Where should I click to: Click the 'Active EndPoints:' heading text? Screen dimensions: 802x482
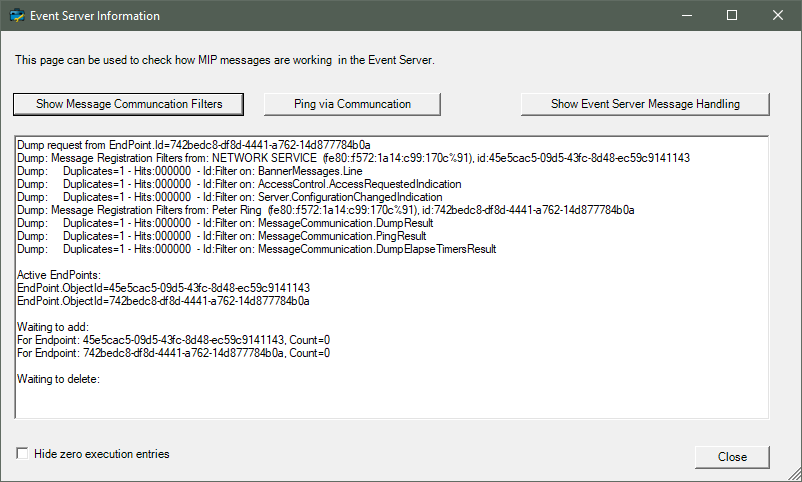[x=59, y=275]
